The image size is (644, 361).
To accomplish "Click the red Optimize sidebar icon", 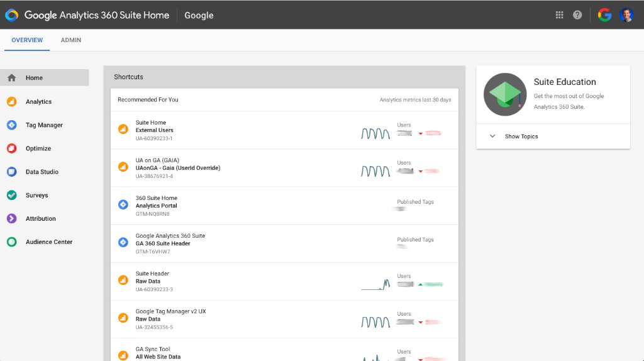I will [x=11, y=148].
